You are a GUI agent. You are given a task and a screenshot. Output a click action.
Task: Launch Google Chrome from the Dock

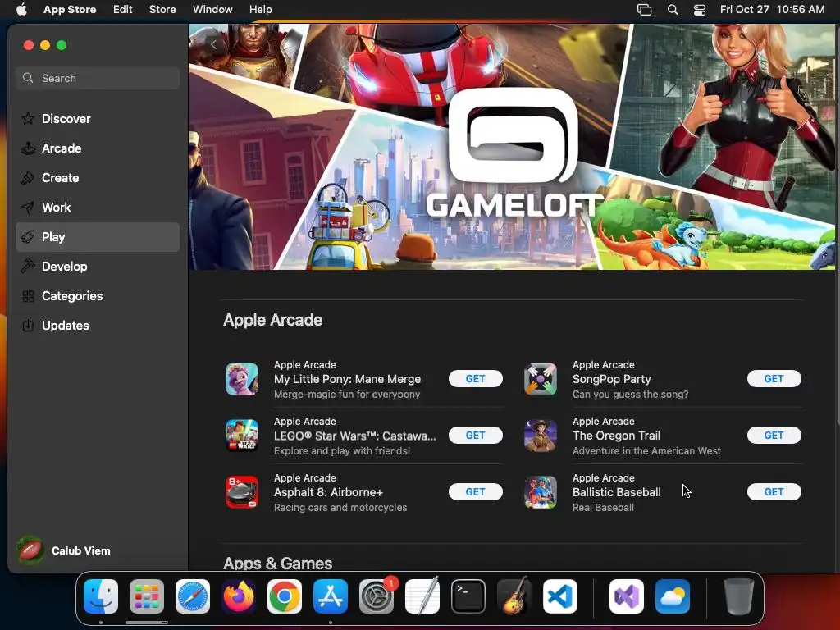[x=285, y=596]
